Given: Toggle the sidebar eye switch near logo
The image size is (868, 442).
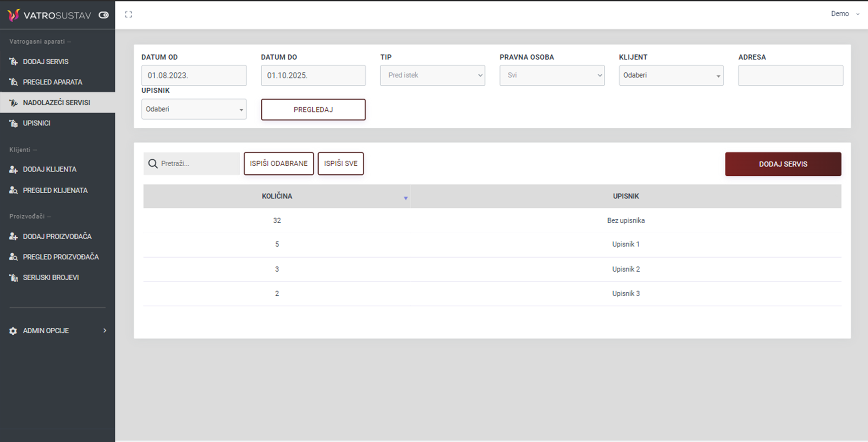Looking at the screenshot, I should tap(104, 15).
